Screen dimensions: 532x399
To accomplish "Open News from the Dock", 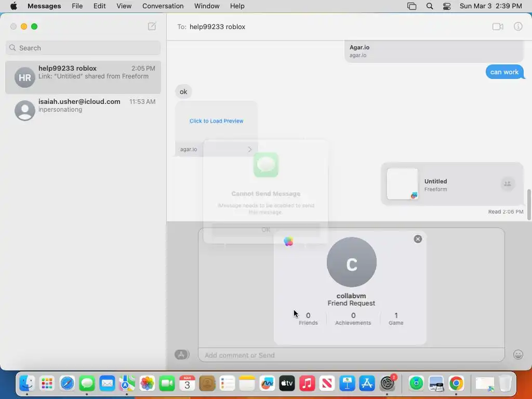I will pyautogui.click(x=327, y=383).
